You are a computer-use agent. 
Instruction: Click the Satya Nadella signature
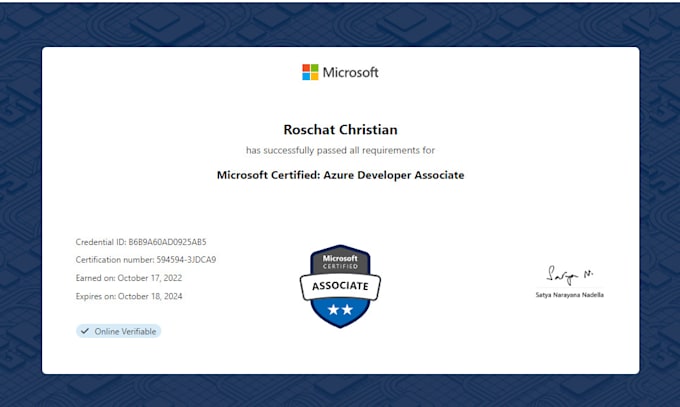pos(569,275)
